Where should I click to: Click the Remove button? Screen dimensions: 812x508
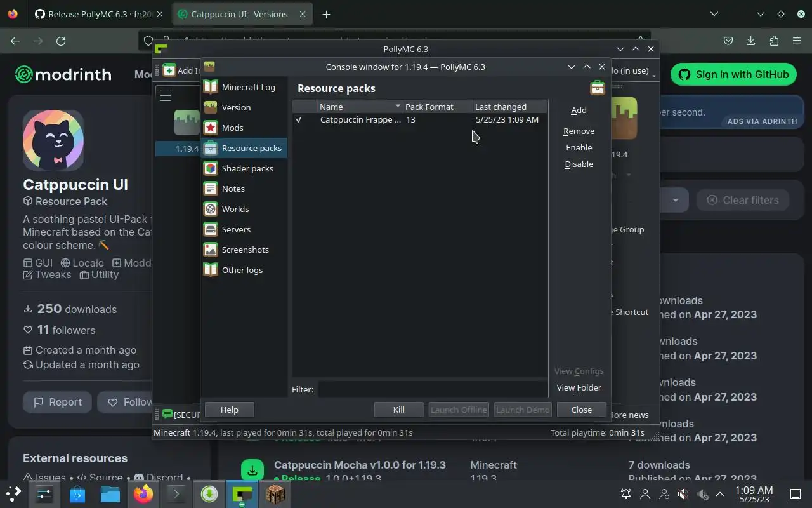pyautogui.click(x=579, y=131)
